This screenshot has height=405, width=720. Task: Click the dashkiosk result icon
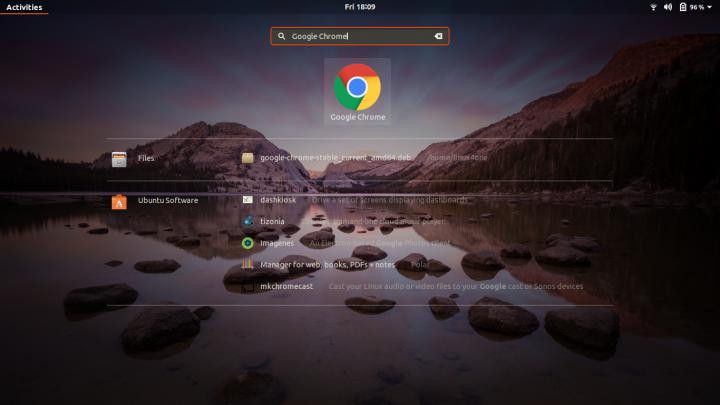[x=248, y=200]
